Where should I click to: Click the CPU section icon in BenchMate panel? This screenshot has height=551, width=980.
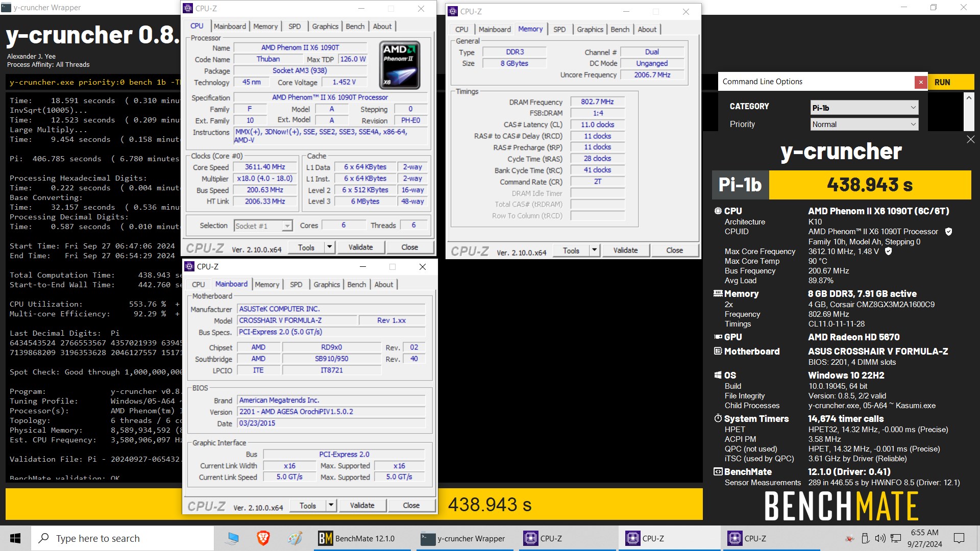[x=718, y=211]
